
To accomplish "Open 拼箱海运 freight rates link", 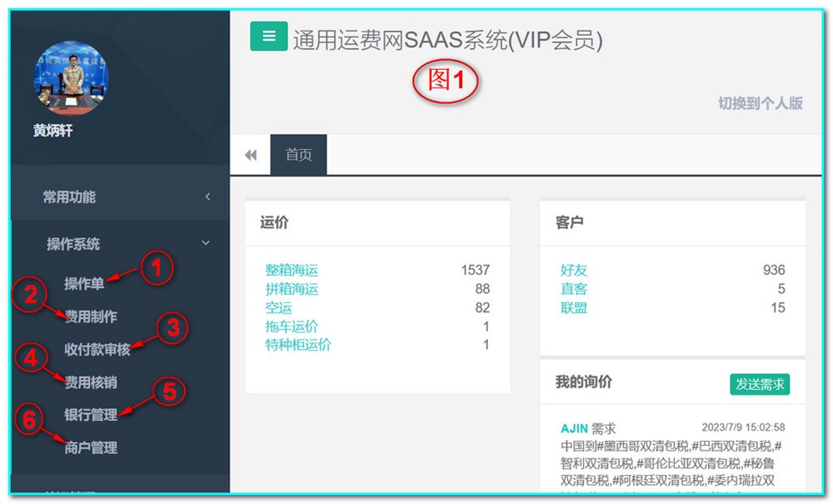I will pyautogui.click(x=292, y=289).
